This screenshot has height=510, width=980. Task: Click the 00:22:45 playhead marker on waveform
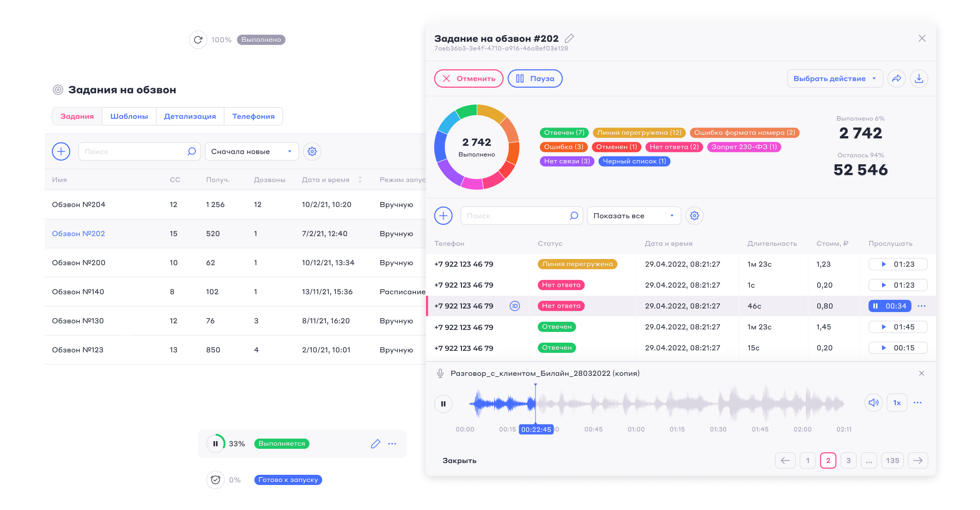pyautogui.click(x=536, y=429)
